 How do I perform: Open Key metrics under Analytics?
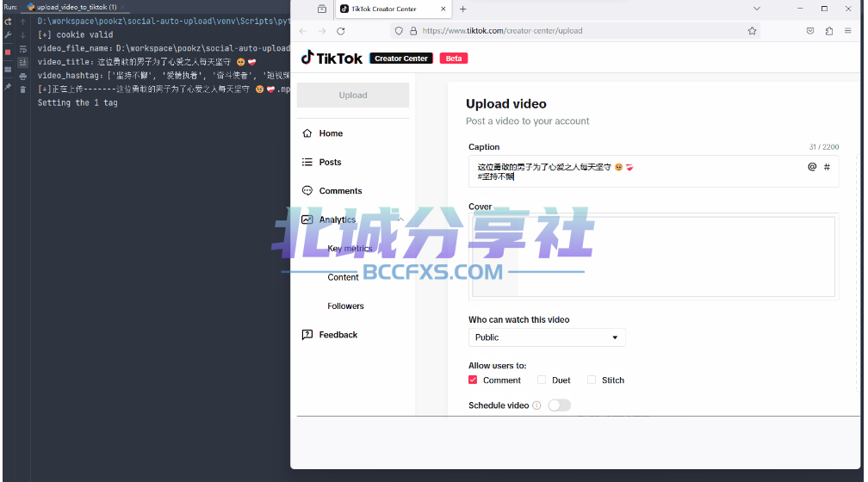pos(350,249)
